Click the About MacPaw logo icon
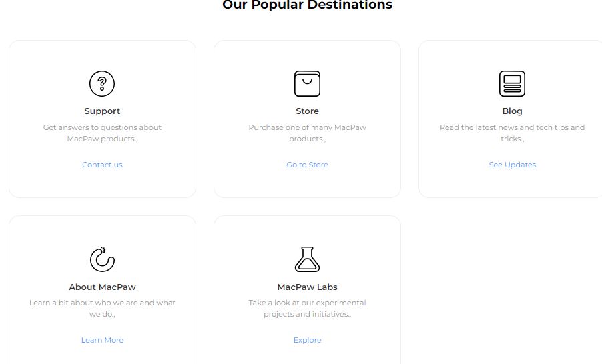 coord(102,259)
